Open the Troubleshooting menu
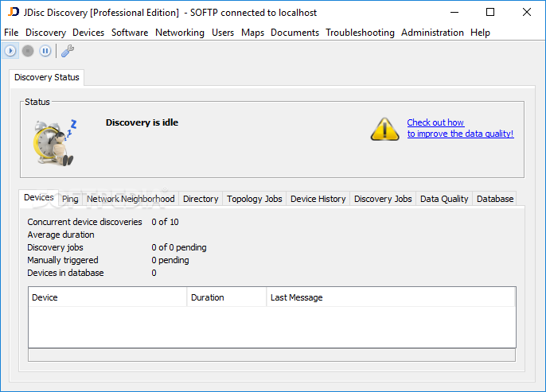The height and width of the screenshot is (392, 546). (360, 33)
